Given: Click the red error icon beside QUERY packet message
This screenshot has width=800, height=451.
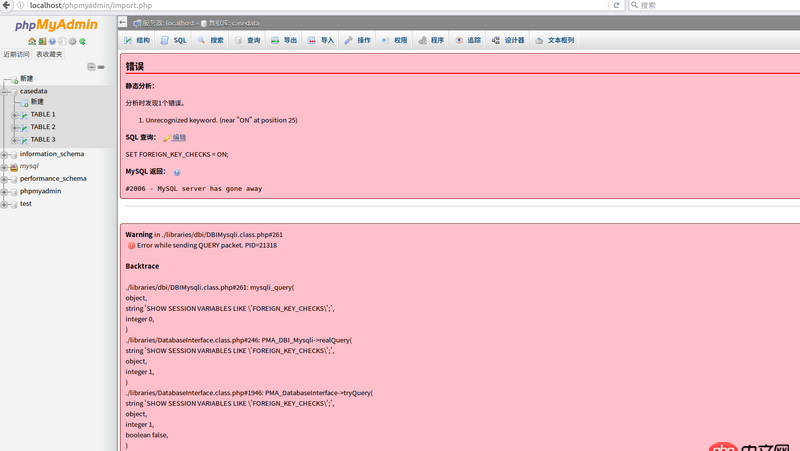Looking at the screenshot, I should (131, 245).
